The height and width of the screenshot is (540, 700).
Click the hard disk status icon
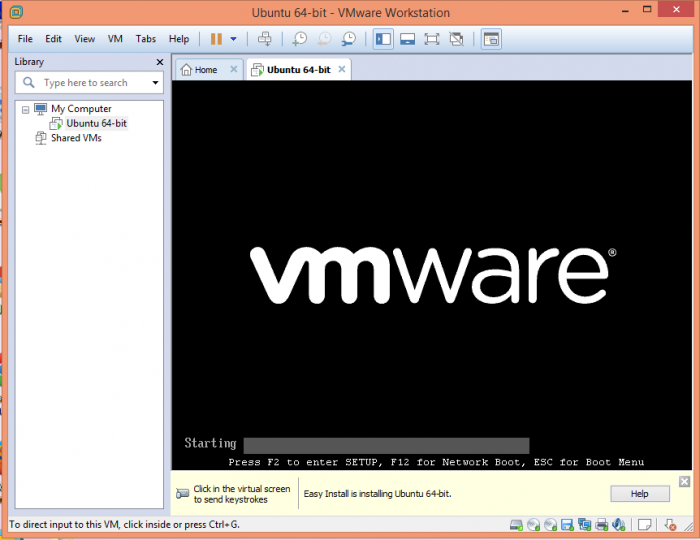(516, 525)
